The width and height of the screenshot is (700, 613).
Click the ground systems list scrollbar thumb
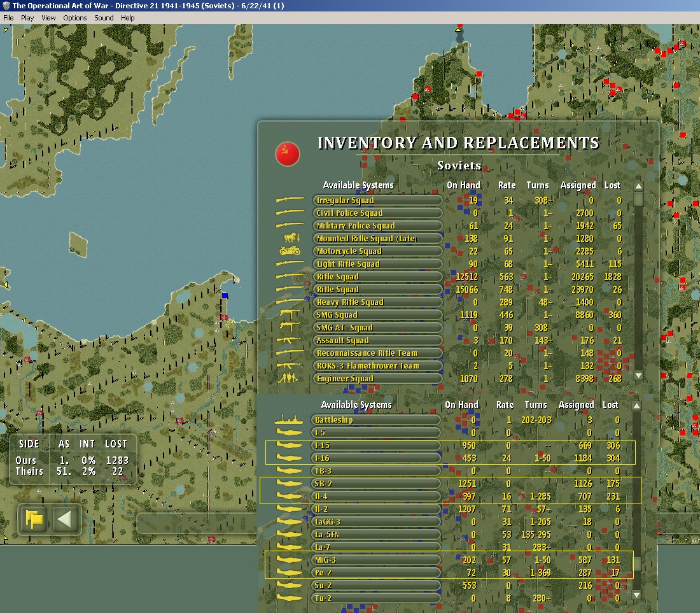638,199
